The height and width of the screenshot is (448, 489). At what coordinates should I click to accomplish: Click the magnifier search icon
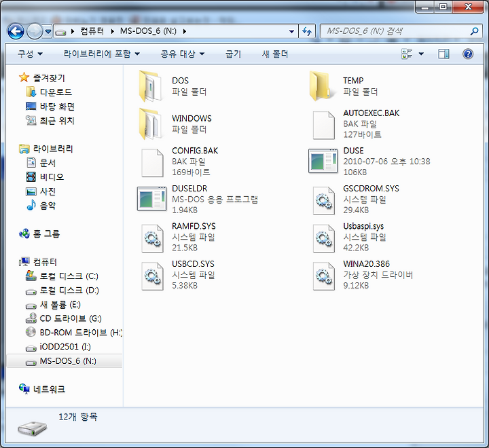click(474, 31)
